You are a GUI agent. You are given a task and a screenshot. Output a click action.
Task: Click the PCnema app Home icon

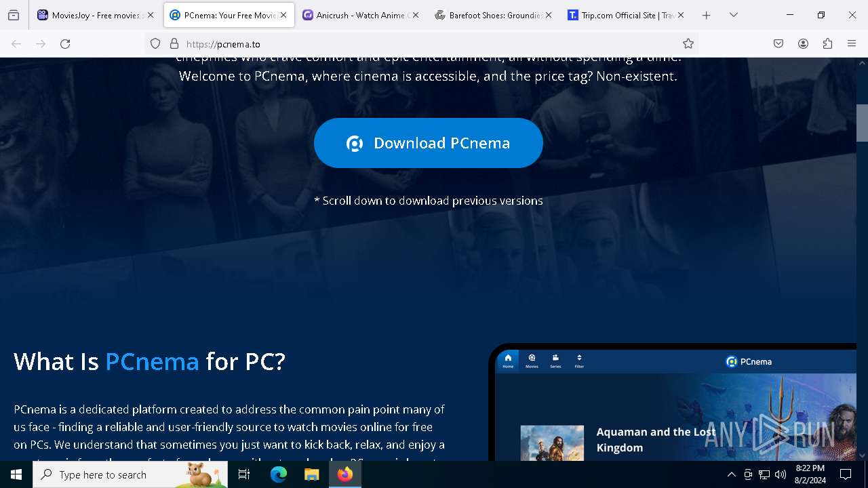pyautogui.click(x=508, y=361)
